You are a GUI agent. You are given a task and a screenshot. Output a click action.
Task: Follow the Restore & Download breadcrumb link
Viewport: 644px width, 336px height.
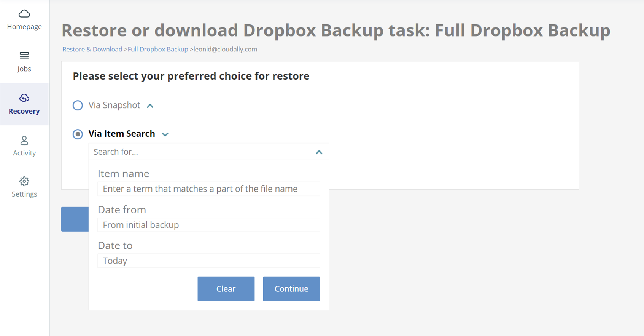coord(92,50)
